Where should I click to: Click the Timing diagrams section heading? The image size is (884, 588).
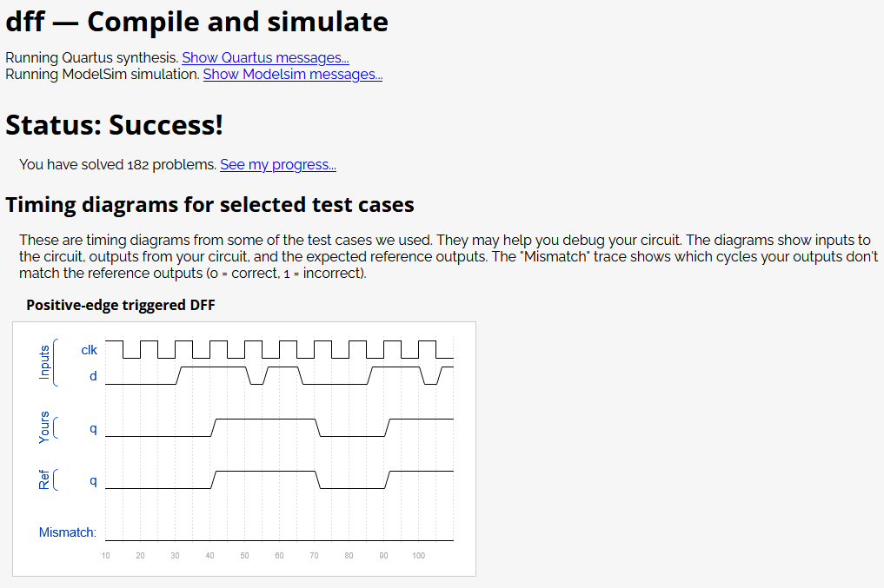(209, 204)
